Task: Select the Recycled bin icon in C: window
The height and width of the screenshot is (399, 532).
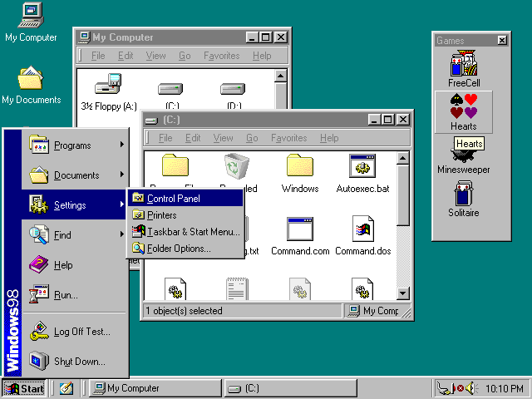Action: pos(236,165)
